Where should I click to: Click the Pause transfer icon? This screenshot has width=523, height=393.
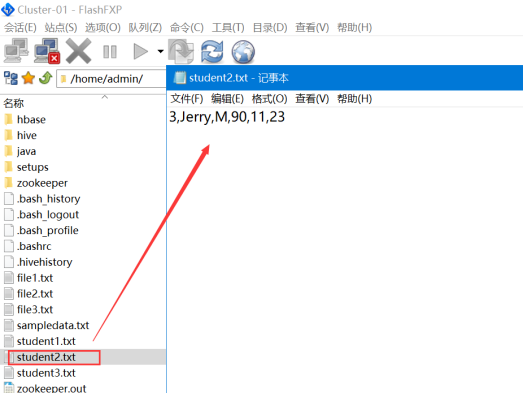tap(110, 52)
